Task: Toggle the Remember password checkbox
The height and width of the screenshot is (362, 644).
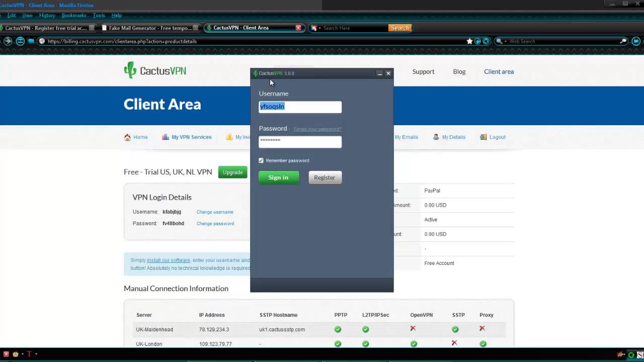Action: point(261,160)
